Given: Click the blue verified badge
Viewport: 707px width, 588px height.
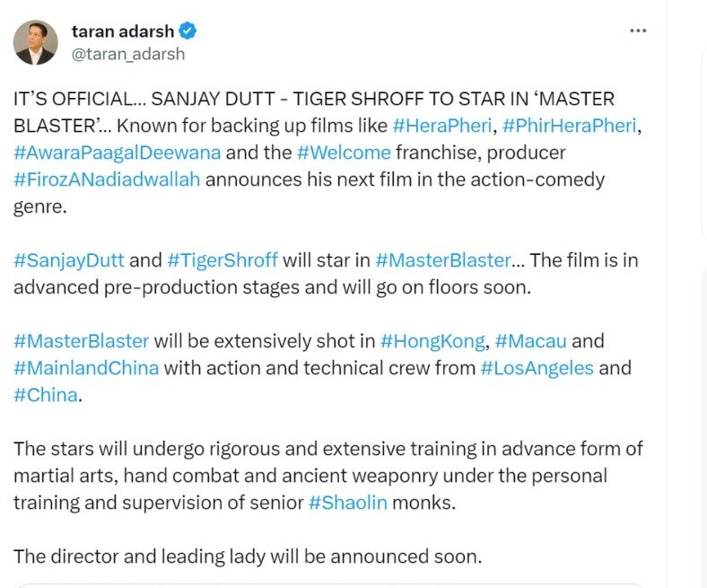Looking at the screenshot, I should pyautogui.click(x=188, y=31).
